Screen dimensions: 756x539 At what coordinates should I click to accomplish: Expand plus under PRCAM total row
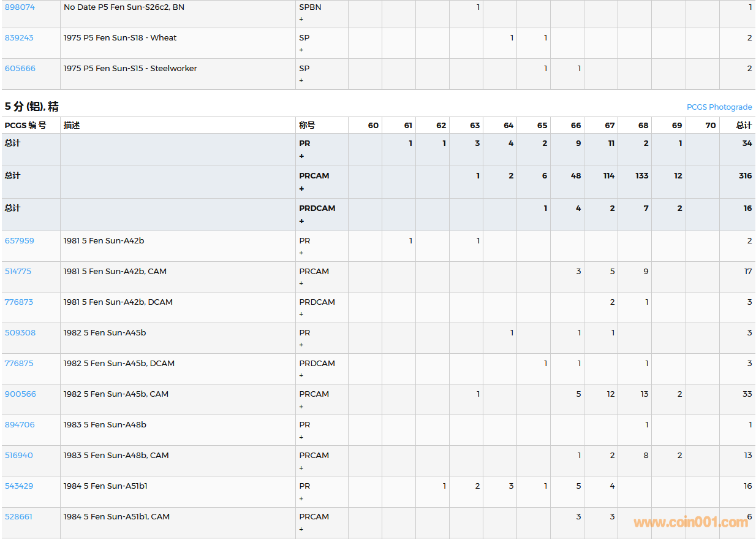coord(301,189)
